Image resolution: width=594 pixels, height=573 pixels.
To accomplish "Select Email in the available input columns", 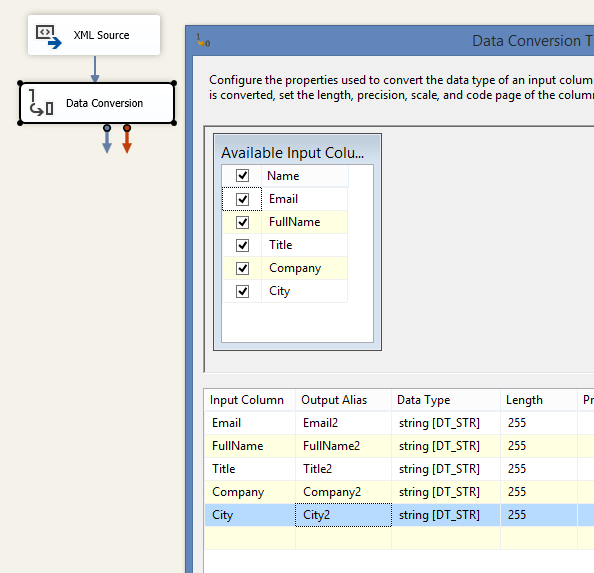I will 305,199.
